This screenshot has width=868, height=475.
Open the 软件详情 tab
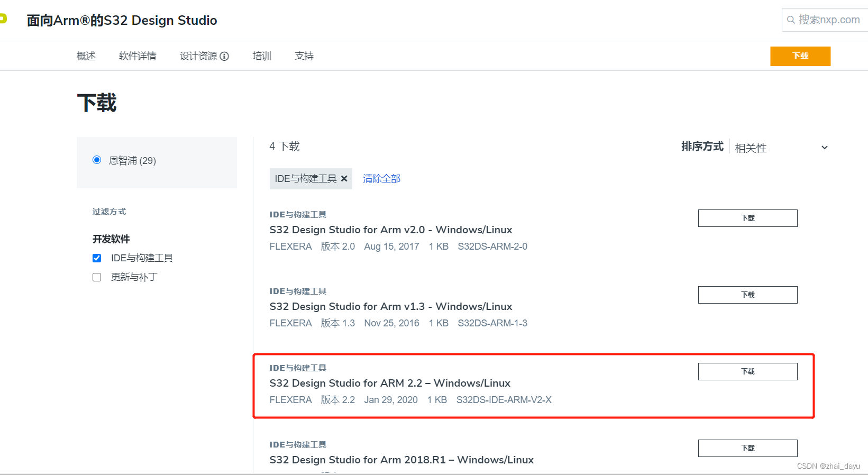coord(138,56)
